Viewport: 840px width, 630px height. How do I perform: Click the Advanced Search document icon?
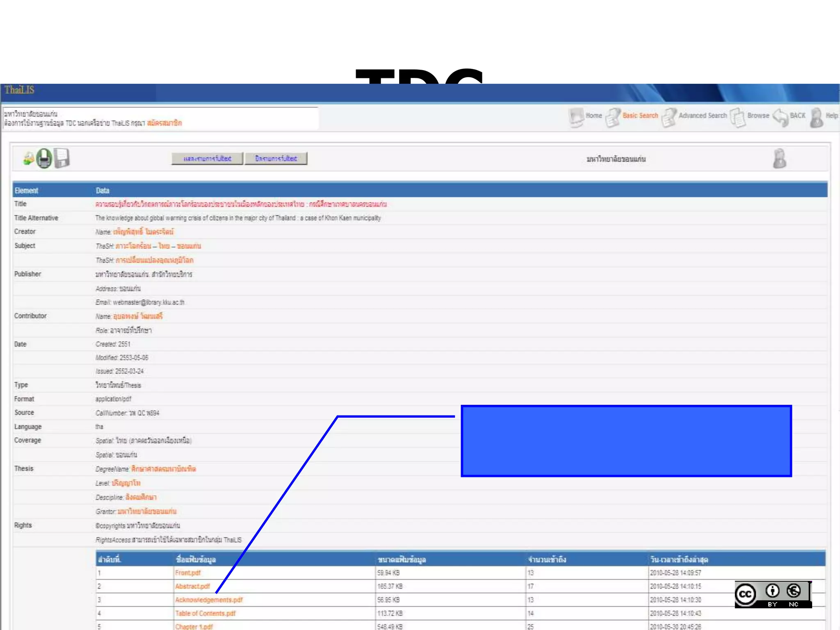click(x=669, y=117)
